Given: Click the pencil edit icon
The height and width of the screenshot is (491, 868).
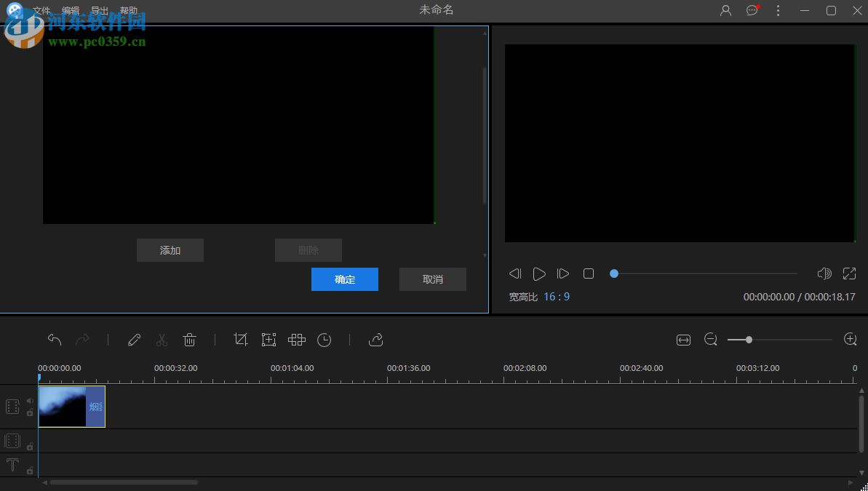Looking at the screenshot, I should [134, 340].
